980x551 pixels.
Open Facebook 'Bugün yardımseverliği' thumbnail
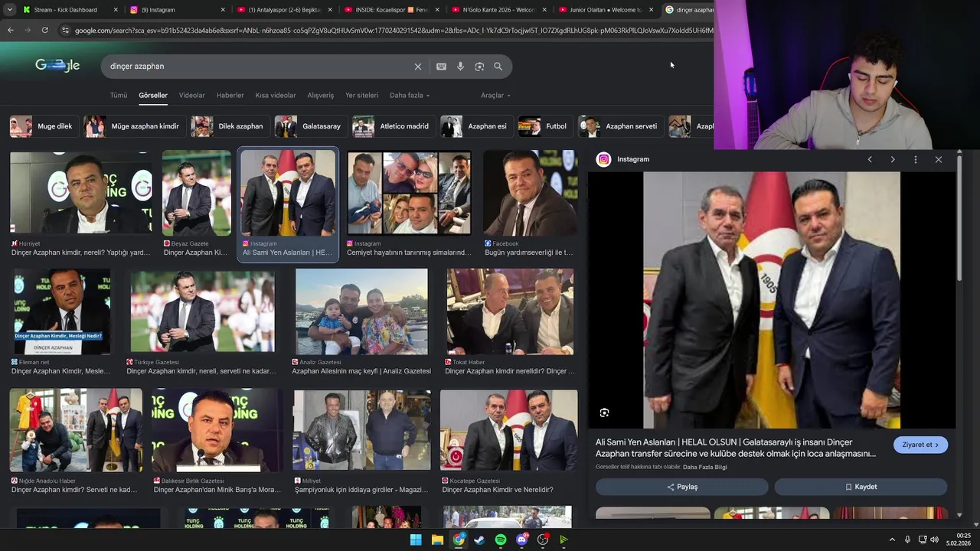click(531, 193)
